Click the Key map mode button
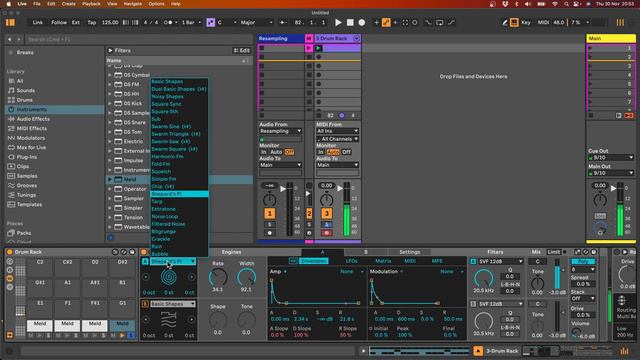This screenshot has height=360, width=640. pyautogui.click(x=526, y=22)
